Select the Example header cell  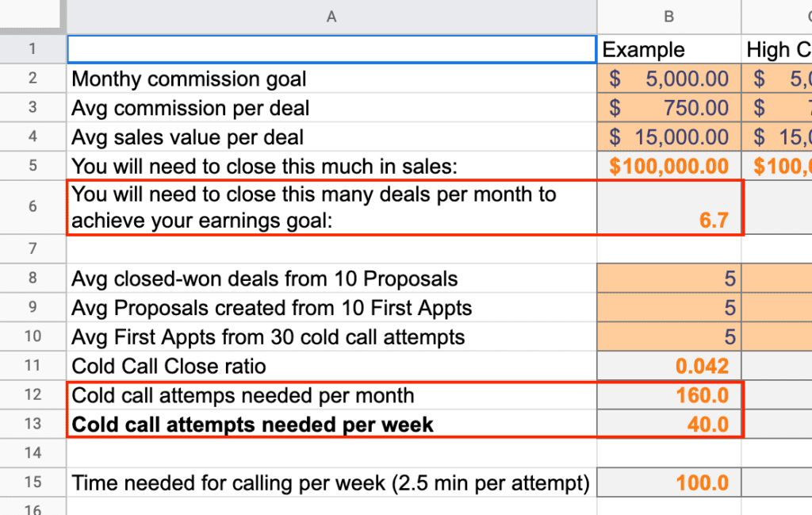(x=669, y=49)
